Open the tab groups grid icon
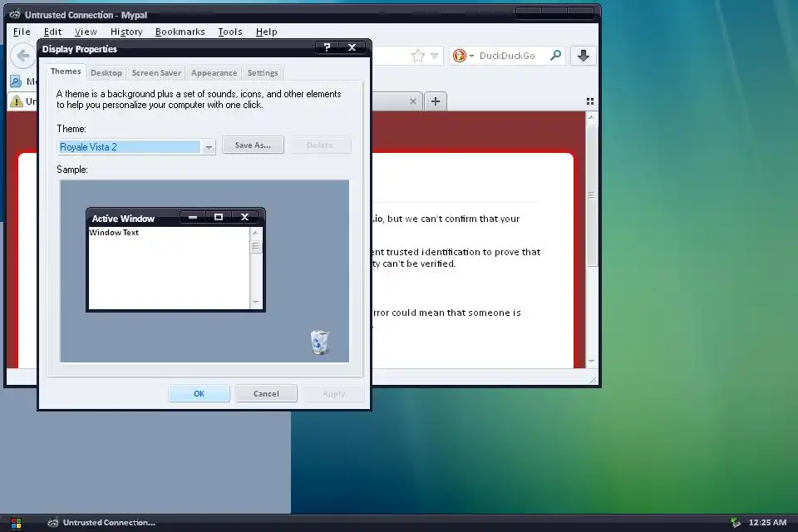 (590, 101)
